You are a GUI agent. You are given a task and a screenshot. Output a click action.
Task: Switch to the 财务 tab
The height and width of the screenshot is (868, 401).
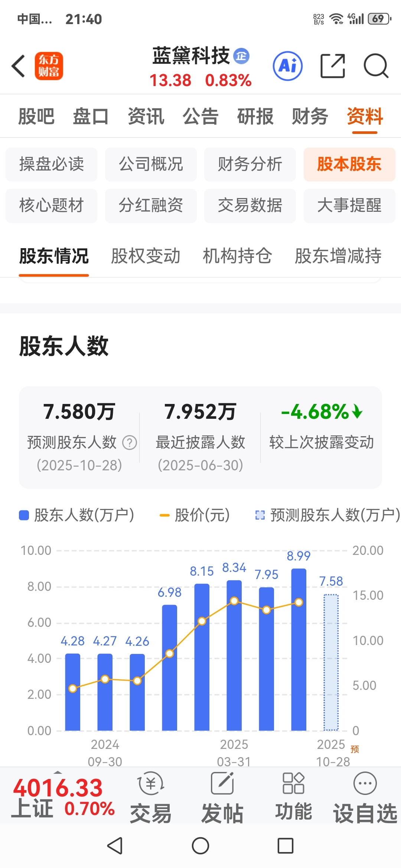[310, 116]
